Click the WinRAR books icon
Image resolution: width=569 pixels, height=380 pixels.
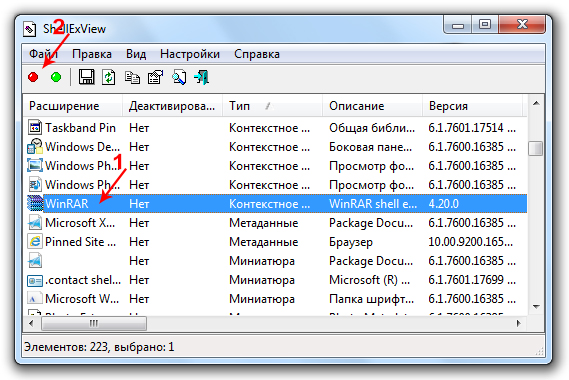tap(35, 203)
